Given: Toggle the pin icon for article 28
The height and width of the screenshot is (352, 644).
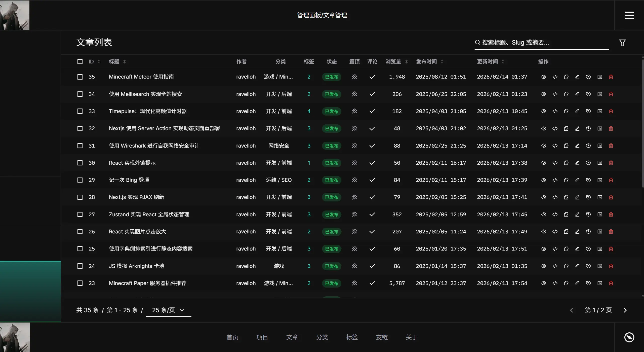Looking at the screenshot, I should 354,197.
